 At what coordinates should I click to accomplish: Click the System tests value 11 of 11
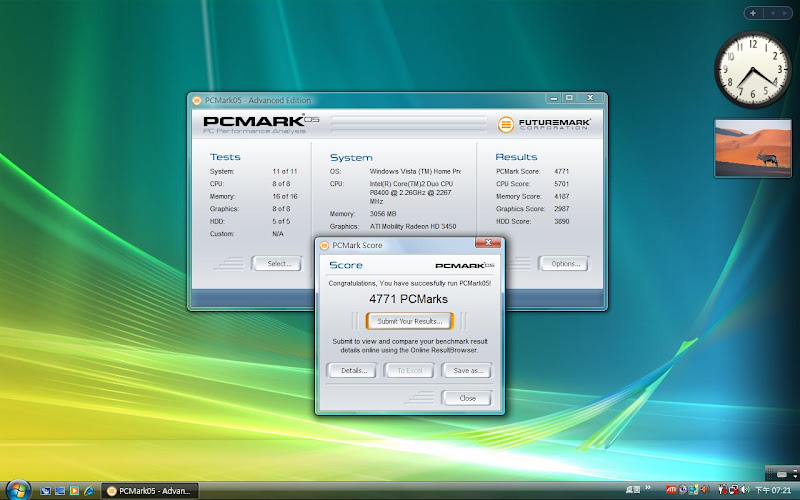285,171
